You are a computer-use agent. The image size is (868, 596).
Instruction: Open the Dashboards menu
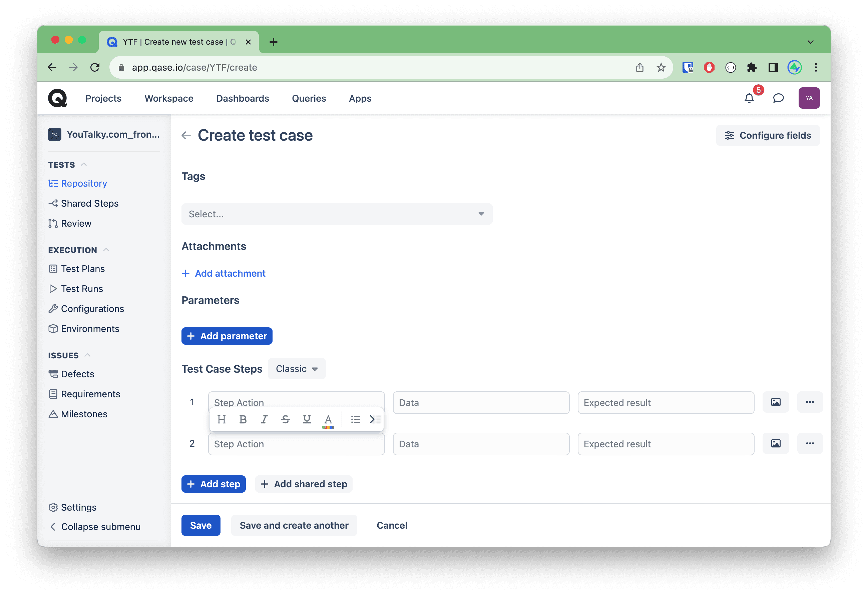click(x=243, y=98)
